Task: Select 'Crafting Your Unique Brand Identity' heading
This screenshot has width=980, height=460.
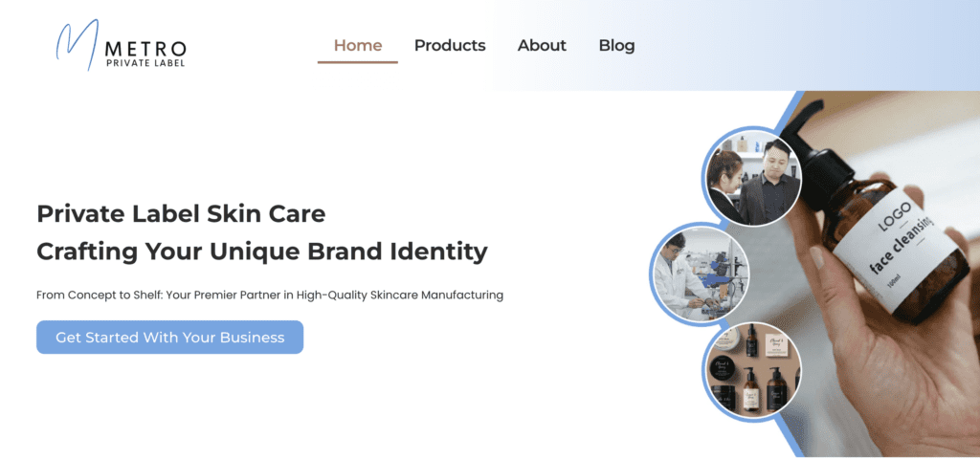Action: [262, 252]
